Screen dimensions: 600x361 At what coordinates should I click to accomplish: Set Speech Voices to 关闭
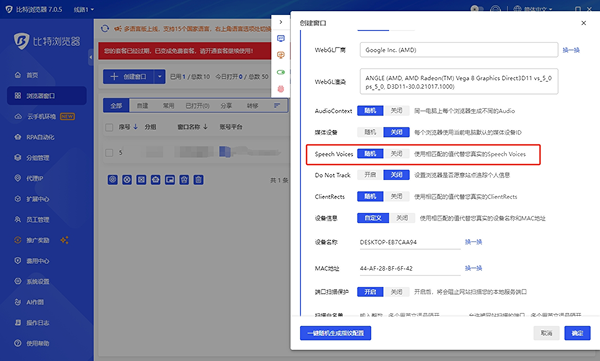[x=396, y=154]
